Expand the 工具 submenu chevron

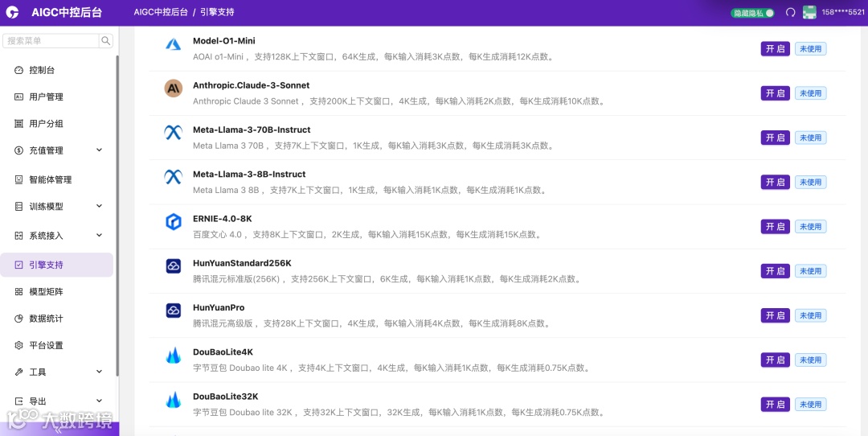99,372
